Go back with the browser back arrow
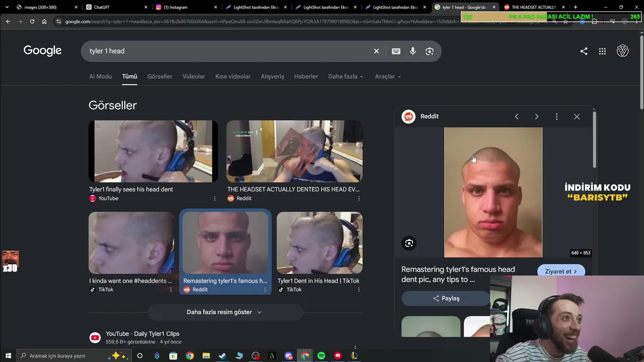The image size is (644, 362). point(8,22)
